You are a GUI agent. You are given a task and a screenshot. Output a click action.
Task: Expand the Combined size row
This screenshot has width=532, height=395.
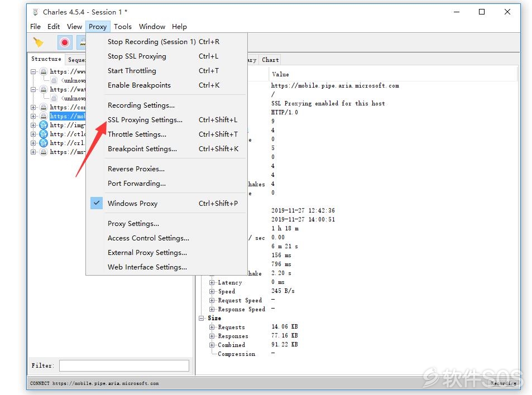tap(212, 345)
